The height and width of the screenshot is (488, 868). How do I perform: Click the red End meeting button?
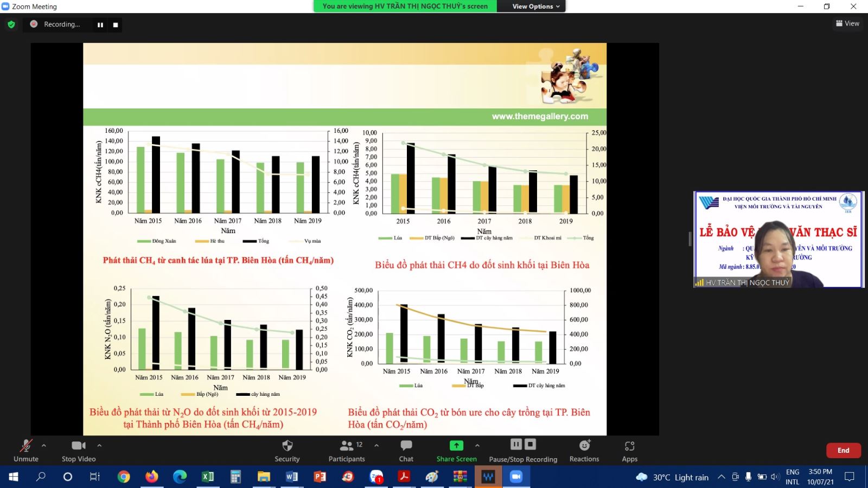point(843,450)
